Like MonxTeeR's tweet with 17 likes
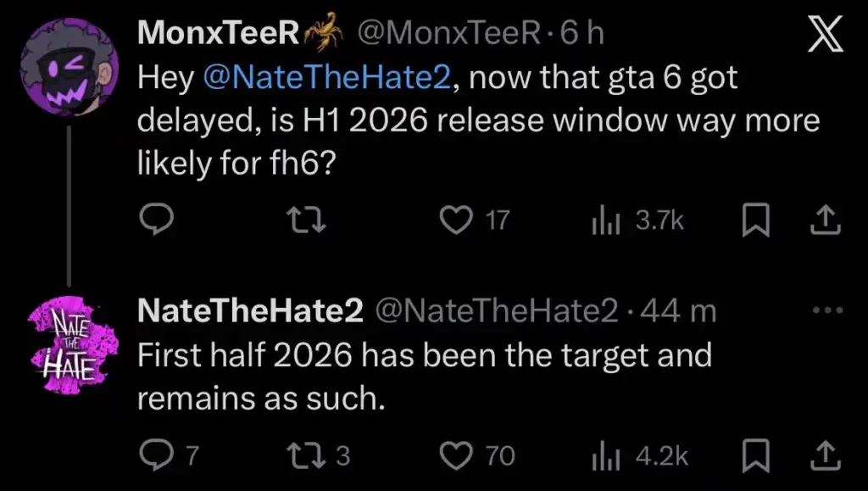868x491 pixels. 459,220
